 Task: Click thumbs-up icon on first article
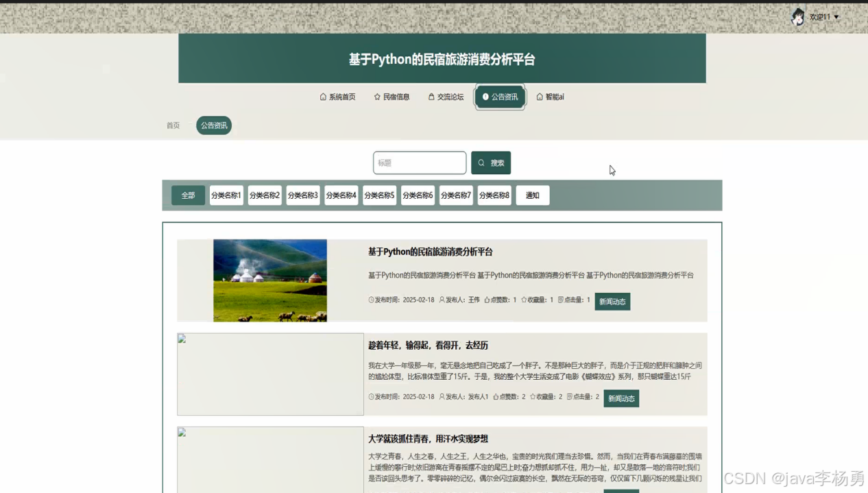[x=487, y=300]
